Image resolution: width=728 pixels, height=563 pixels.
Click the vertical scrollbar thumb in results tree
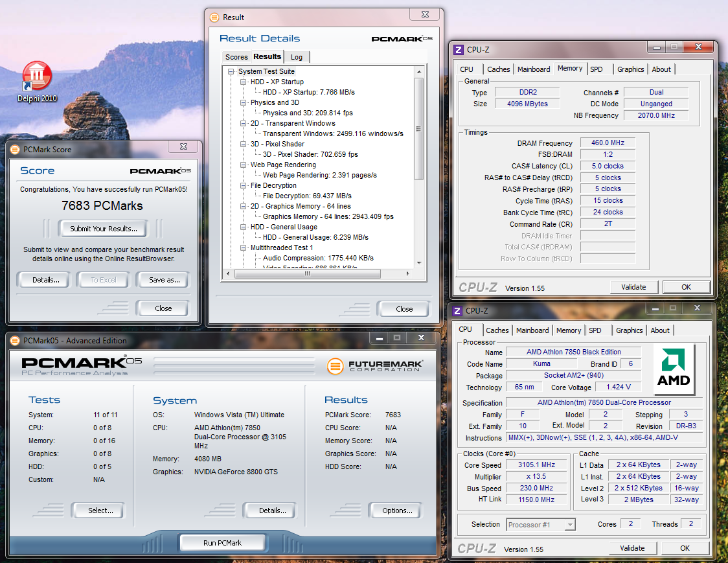[419, 129]
